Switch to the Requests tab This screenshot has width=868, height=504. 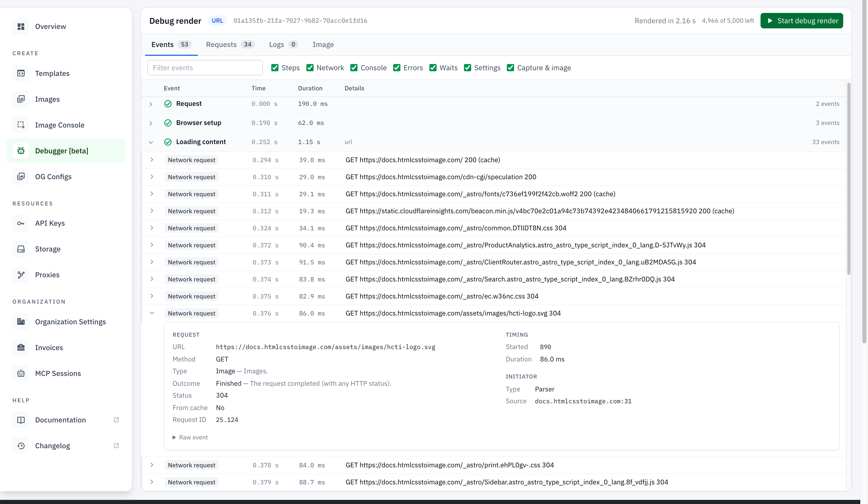[230, 44]
